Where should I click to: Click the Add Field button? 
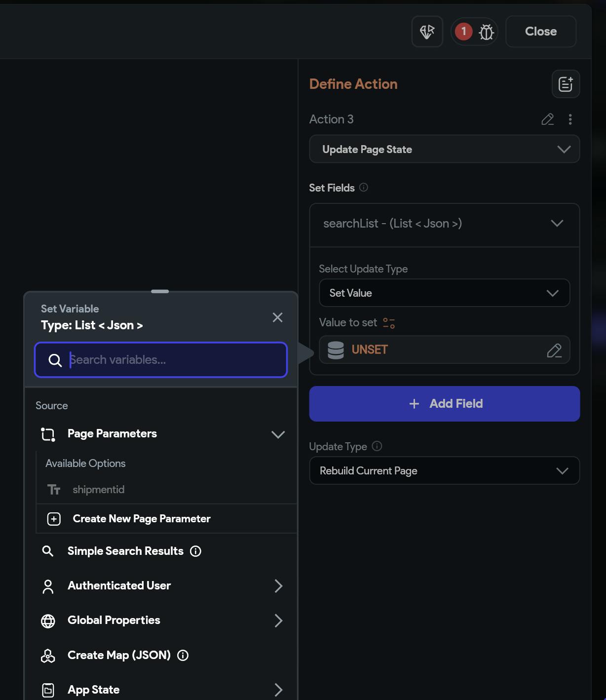click(x=444, y=404)
